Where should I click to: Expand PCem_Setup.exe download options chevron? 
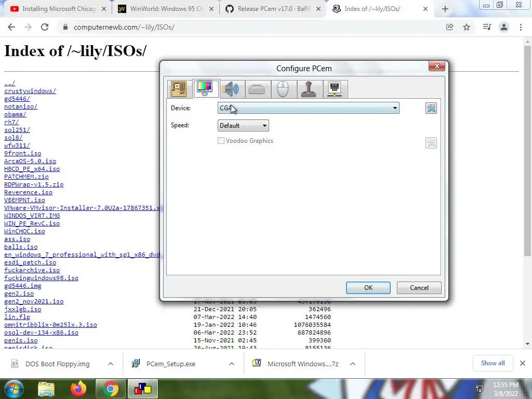pyautogui.click(x=232, y=364)
